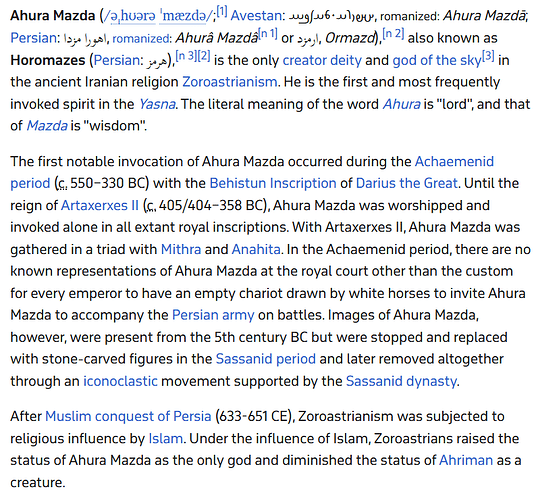This screenshot has height=500, width=534.
Task: Open the Artaxerxes II link
Action: [x=100, y=205]
